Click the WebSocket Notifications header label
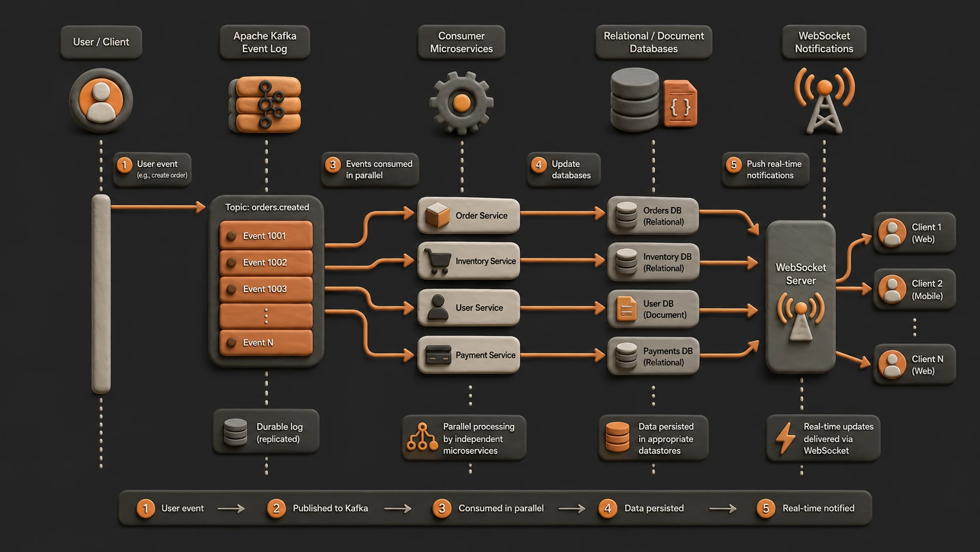Image resolution: width=980 pixels, height=552 pixels. 824,42
